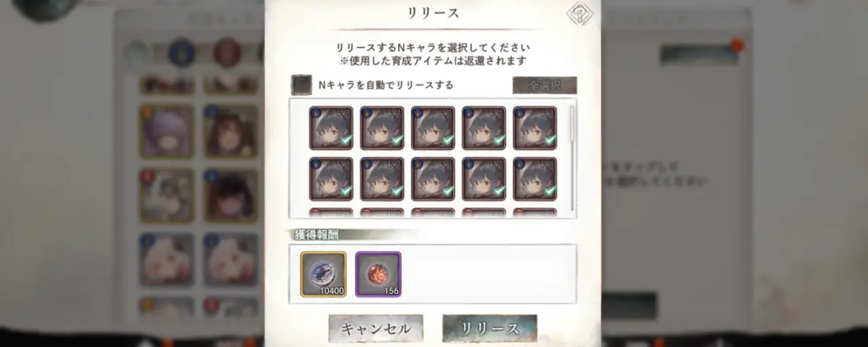Toggle fifth character in top row

tap(534, 127)
